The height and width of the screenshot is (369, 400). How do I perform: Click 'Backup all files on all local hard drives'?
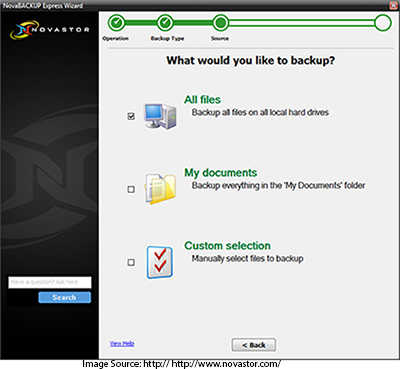[x=260, y=113]
